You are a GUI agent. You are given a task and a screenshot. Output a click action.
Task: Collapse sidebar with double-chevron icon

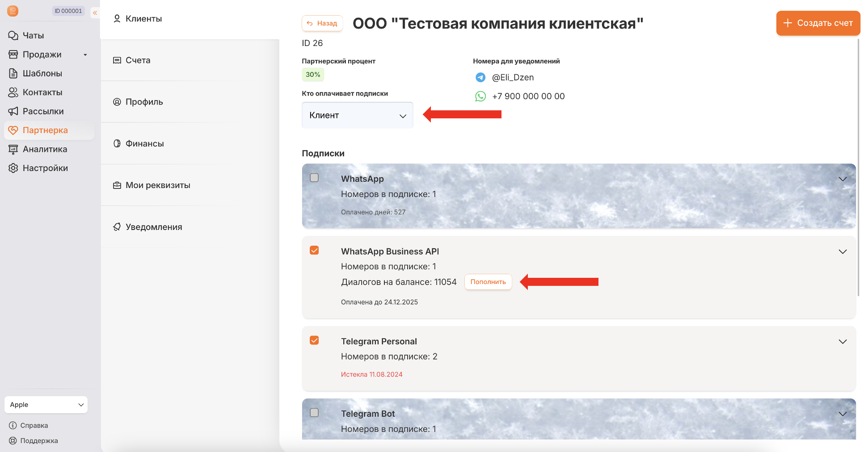(95, 13)
